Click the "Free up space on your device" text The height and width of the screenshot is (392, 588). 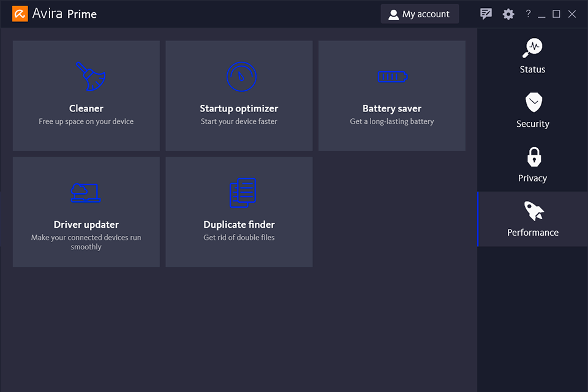pyautogui.click(x=86, y=121)
